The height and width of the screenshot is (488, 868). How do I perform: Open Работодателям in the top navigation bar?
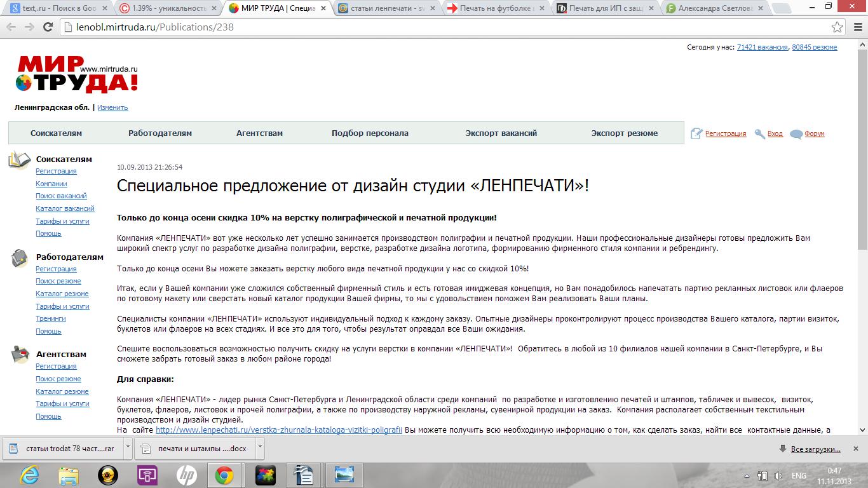click(160, 133)
